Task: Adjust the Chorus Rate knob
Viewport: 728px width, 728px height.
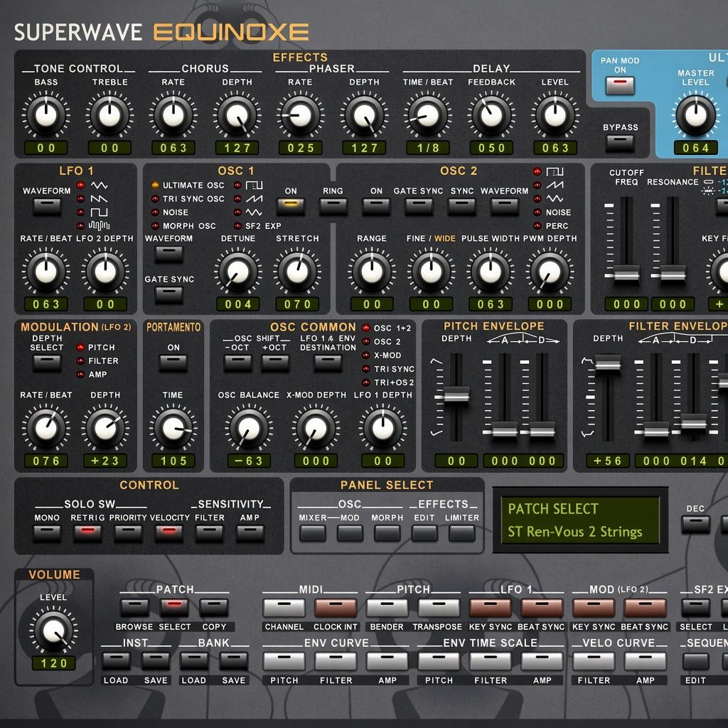Action: pyautogui.click(x=173, y=115)
